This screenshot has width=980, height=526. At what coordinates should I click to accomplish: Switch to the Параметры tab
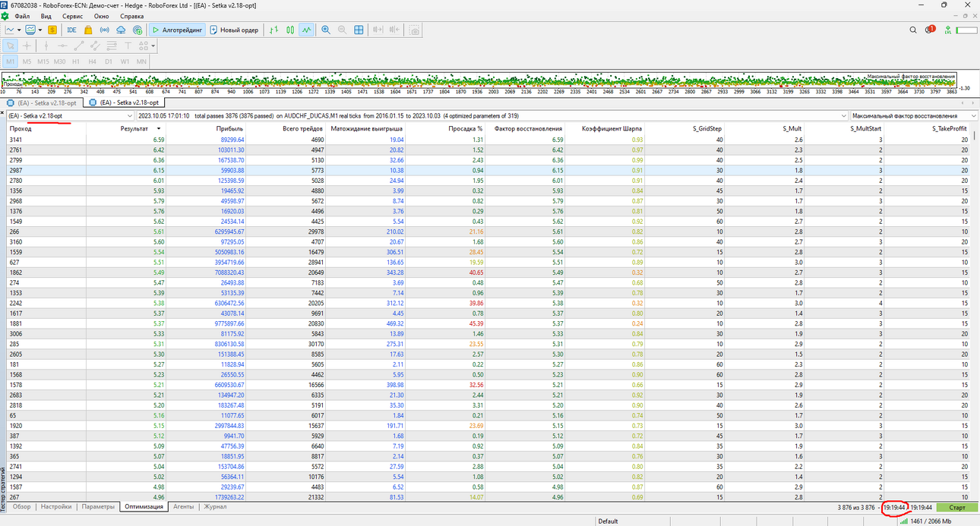[98, 506]
